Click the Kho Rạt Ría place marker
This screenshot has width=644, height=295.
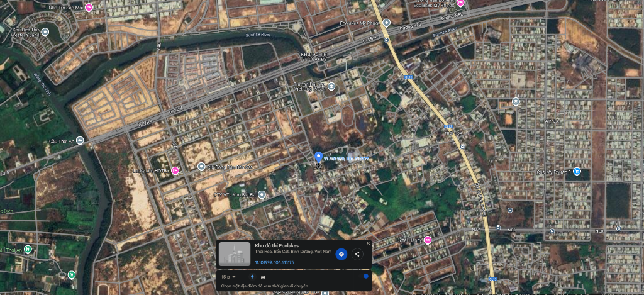coord(262,194)
